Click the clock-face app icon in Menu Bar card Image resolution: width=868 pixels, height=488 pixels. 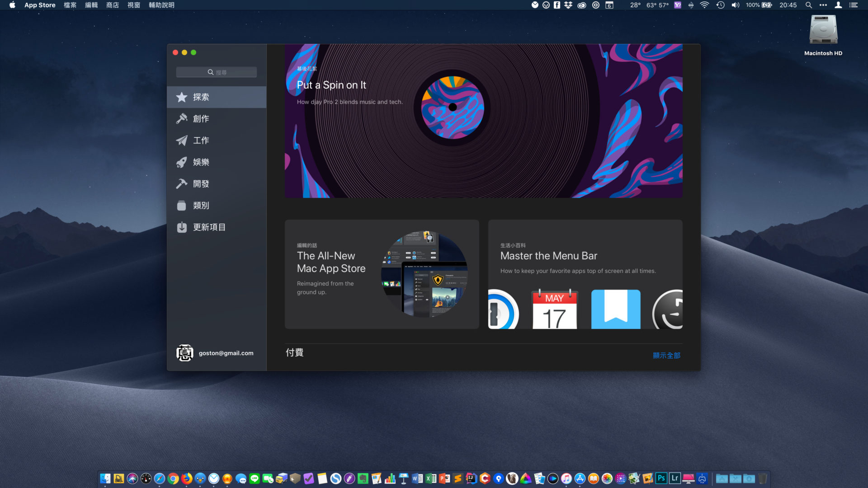668,310
